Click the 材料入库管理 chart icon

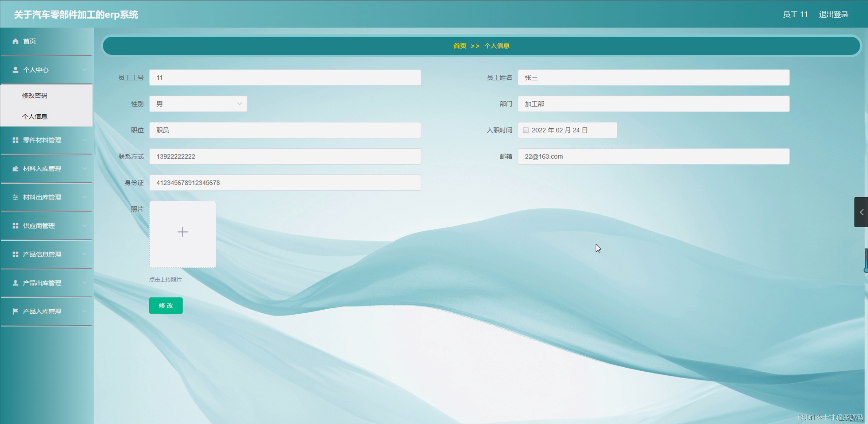coord(15,168)
